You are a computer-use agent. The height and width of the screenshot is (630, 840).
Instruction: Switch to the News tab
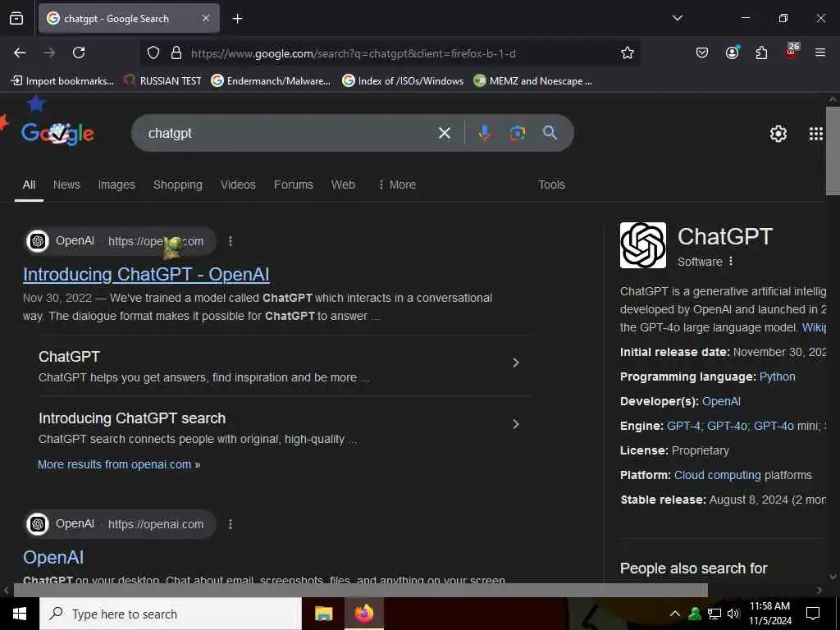coord(66,185)
